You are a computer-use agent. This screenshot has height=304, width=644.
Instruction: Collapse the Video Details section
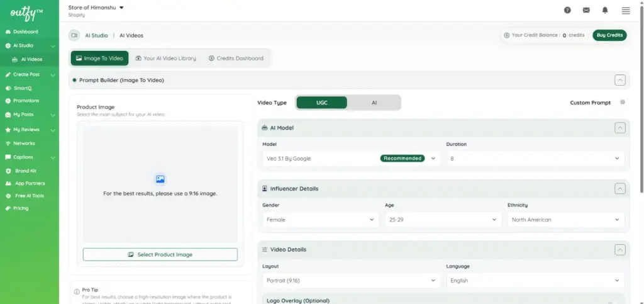pos(619,249)
